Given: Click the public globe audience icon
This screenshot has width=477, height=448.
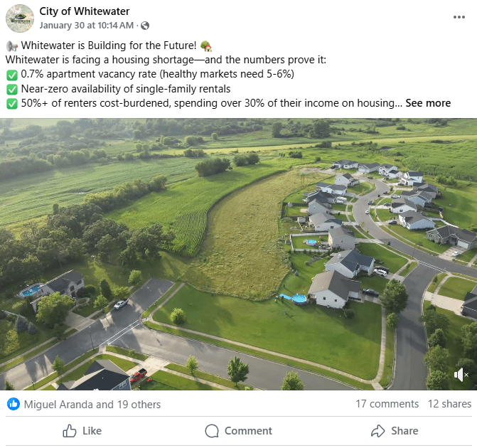Looking at the screenshot, I should (145, 26).
